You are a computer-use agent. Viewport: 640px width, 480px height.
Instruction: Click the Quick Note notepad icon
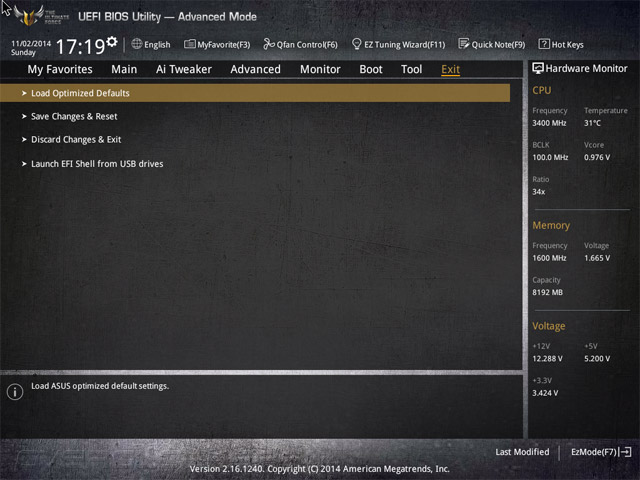pos(464,44)
